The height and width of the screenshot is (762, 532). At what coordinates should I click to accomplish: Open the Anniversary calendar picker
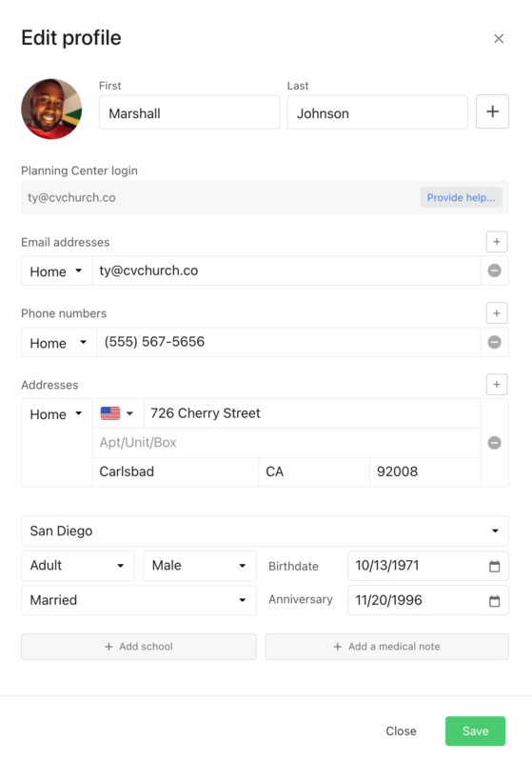click(x=494, y=601)
